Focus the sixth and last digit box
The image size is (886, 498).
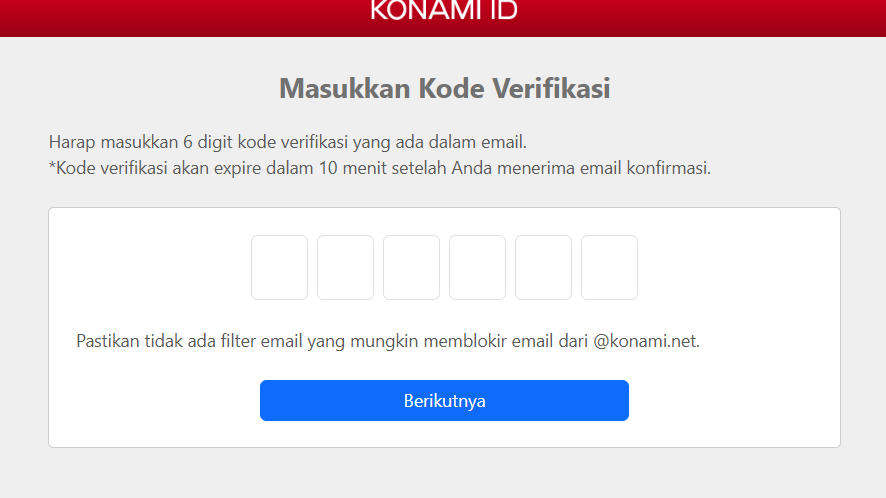click(x=609, y=267)
